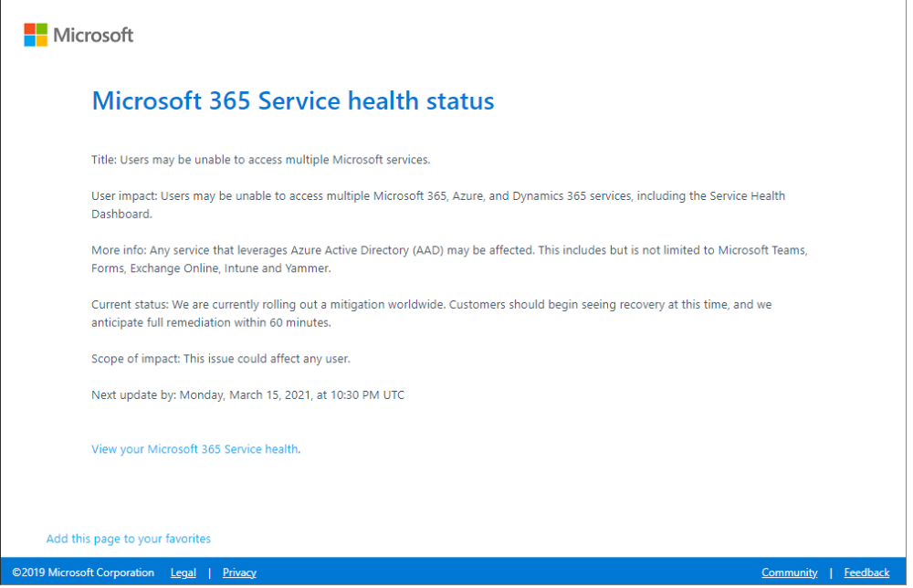Click Add this page to your favorites
Screen dimensions: 913x588
[x=129, y=539]
